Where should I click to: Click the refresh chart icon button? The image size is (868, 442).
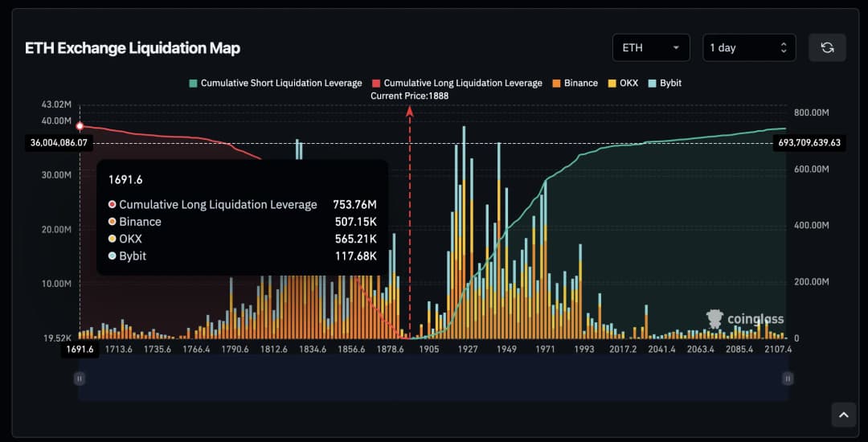pos(827,47)
